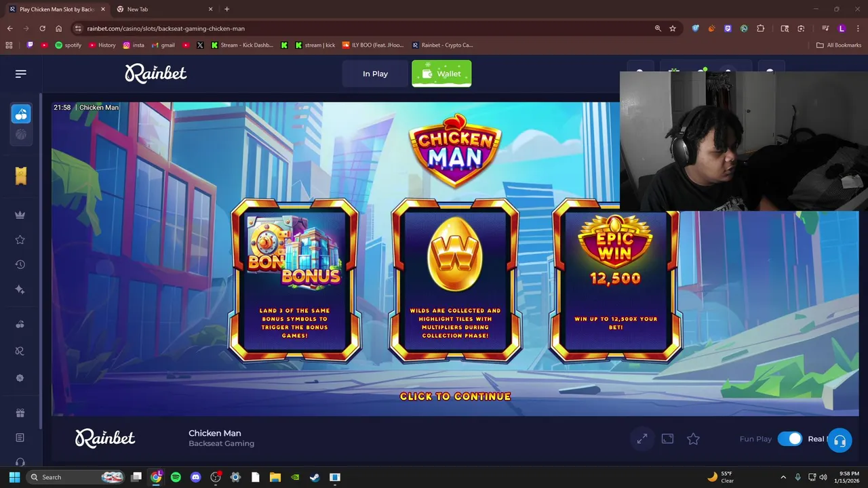868x488 pixels.
Task: Enter fullscreen with the expand arrows icon
Action: tap(642, 439)
